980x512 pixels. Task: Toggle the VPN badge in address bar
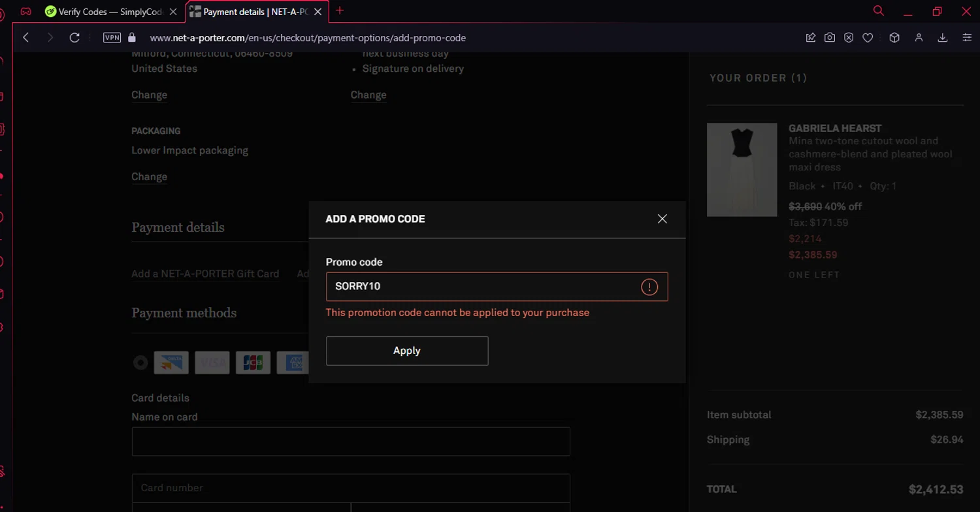click(x=112, y=38)
